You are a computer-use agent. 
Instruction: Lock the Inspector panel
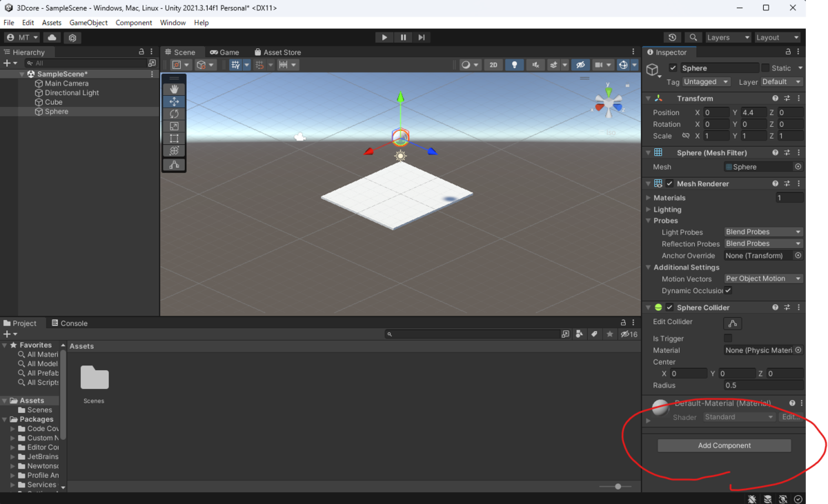(788, 52)
